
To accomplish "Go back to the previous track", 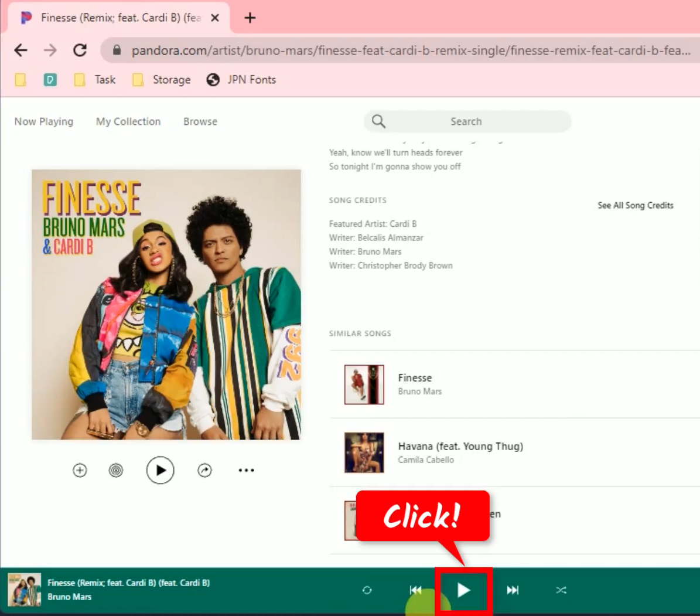I will [416, 590].
